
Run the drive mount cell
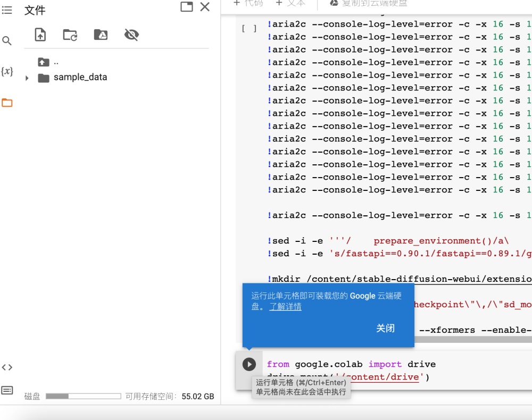249,364
